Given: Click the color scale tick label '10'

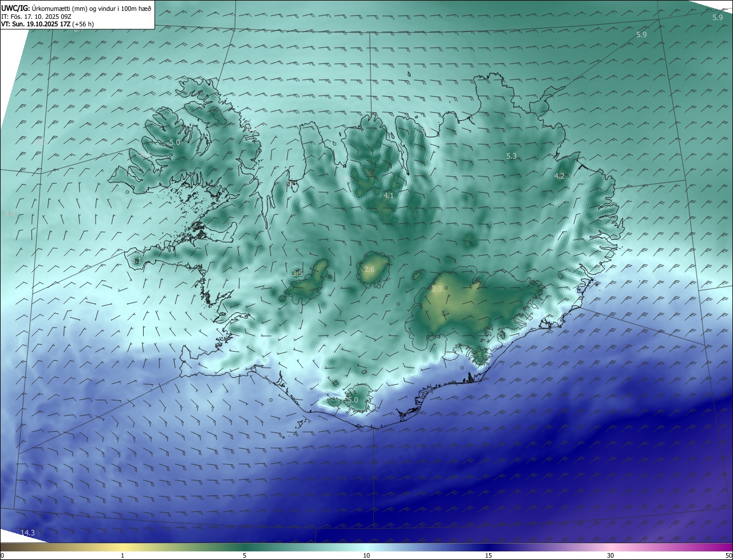Looking at the screenshot, I should click(366, 555).
